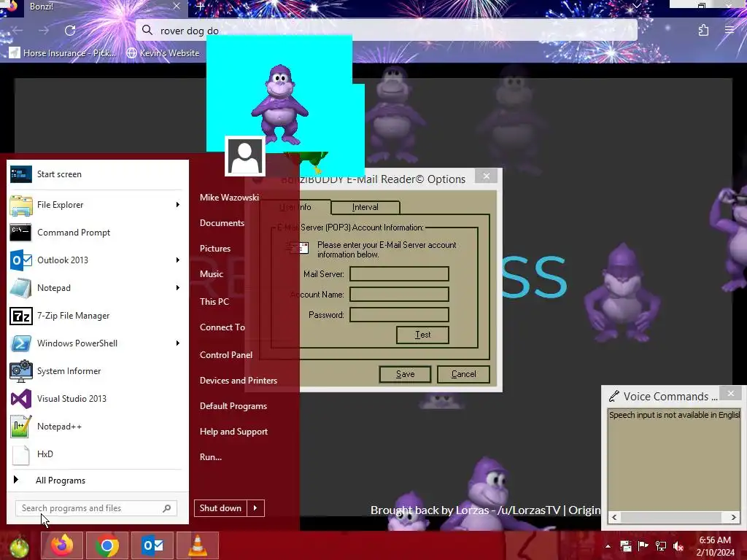Open Mike Wazowski user folder
The height and width of the screenshot is (560, 747).
[230, 197]
